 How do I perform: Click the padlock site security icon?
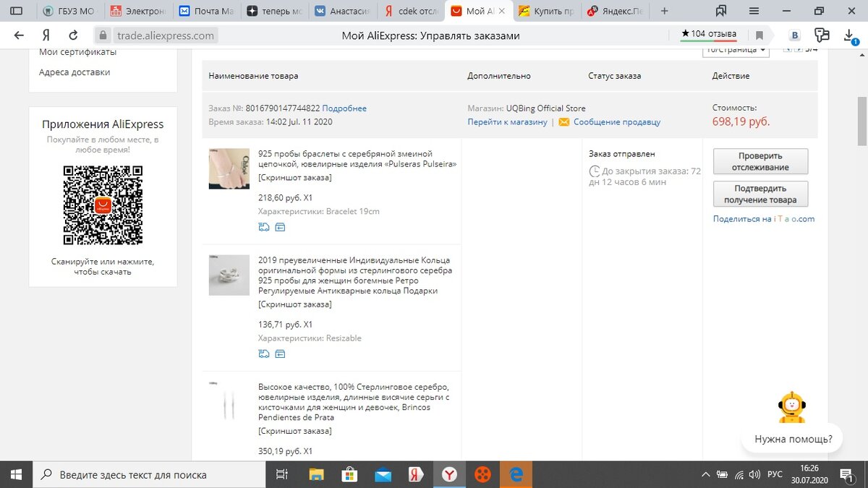pyautogui.click(x=103, y=35)
